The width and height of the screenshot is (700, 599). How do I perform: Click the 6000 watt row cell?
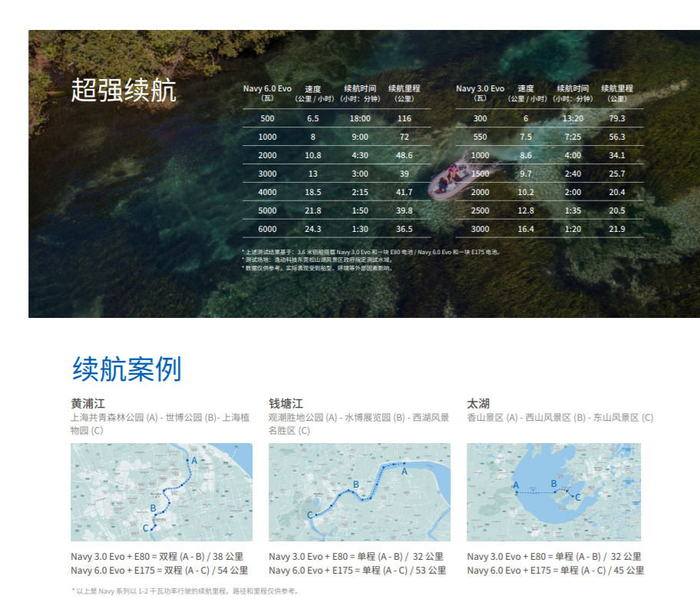(267, 229)
